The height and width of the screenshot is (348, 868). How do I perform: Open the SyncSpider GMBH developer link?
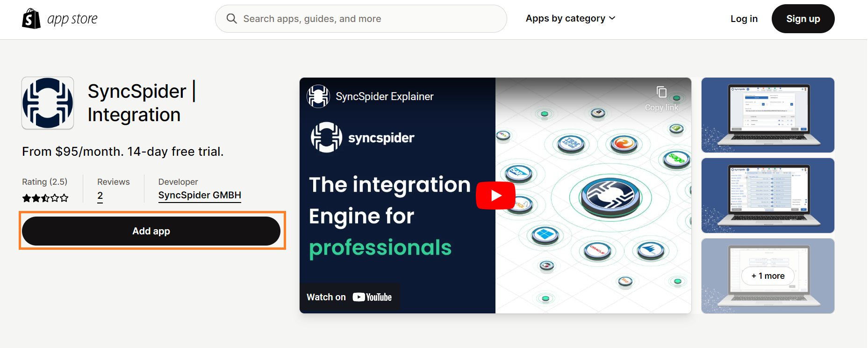[x=200, y=196]
